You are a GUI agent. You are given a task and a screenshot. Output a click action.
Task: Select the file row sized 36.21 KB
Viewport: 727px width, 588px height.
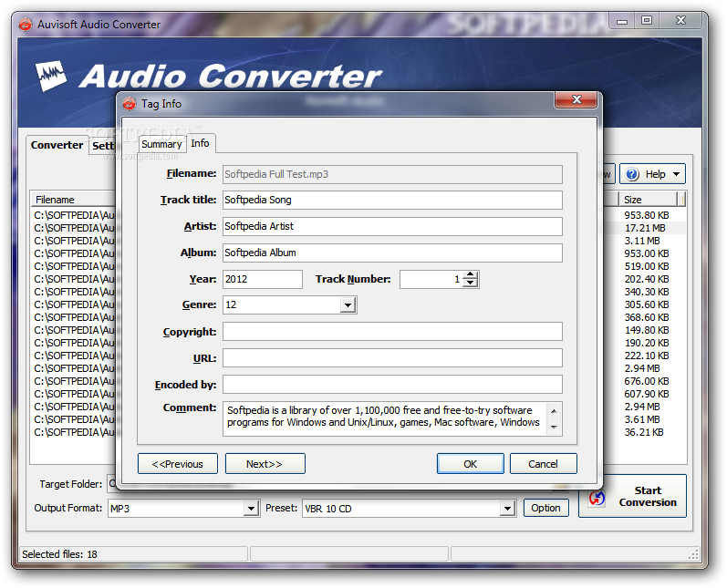pyautogui.click(x=644, y=432)
